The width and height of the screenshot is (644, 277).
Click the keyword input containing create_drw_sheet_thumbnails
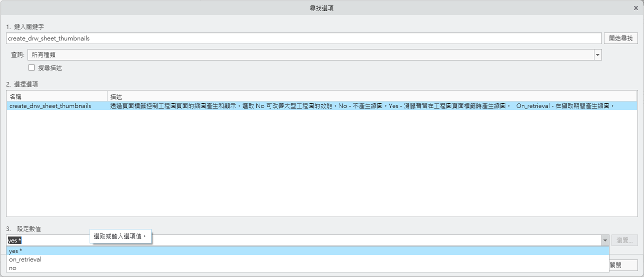300,38
